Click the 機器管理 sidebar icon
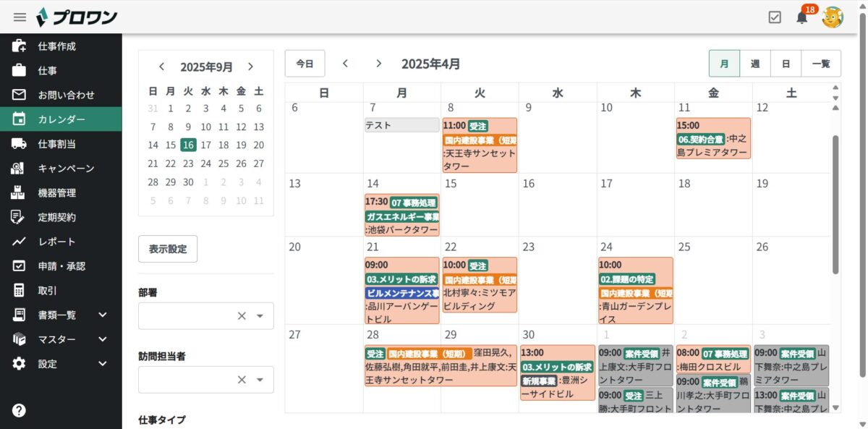 tap(19, 193)
